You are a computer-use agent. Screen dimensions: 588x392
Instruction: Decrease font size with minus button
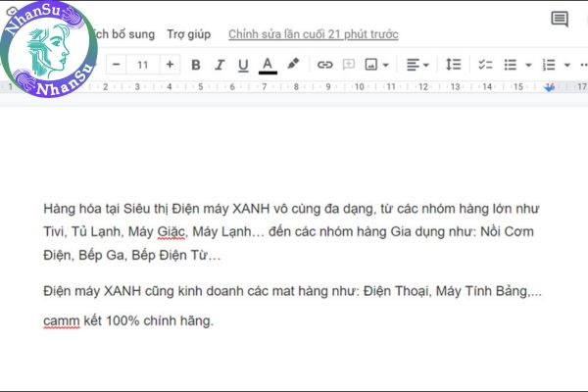[117, 65]
